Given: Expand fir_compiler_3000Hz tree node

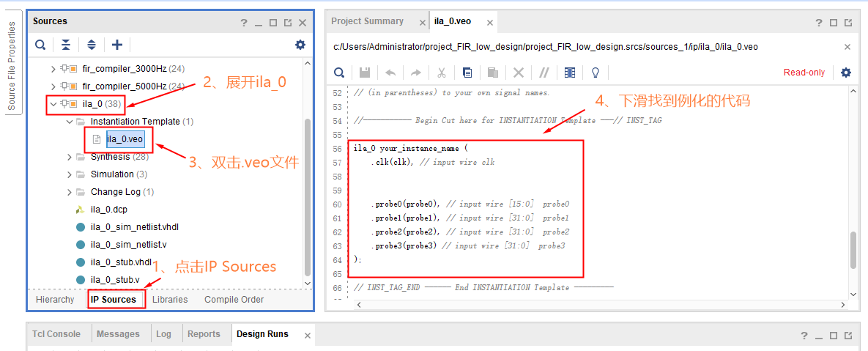Looking at the screenshot, I should (53, 69).
